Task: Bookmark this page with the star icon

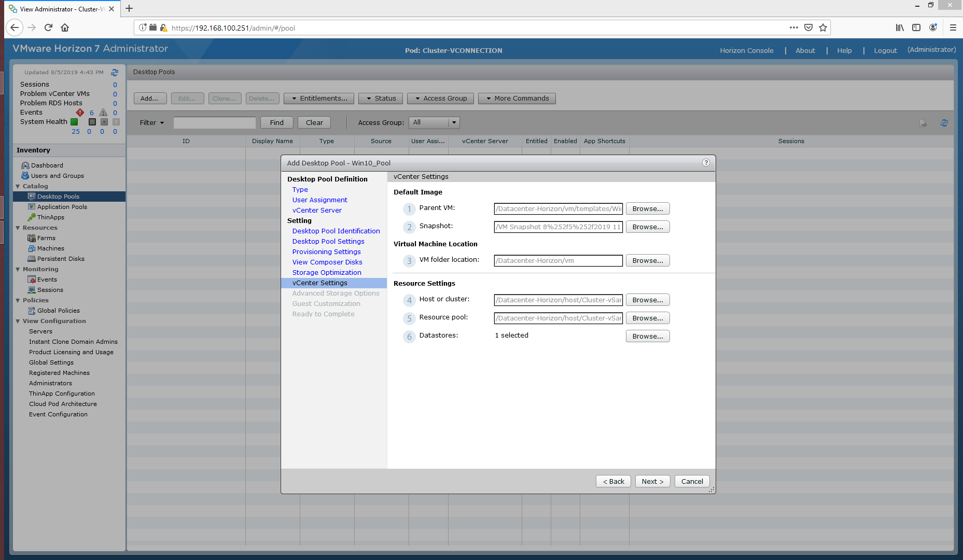Action: 823,28
